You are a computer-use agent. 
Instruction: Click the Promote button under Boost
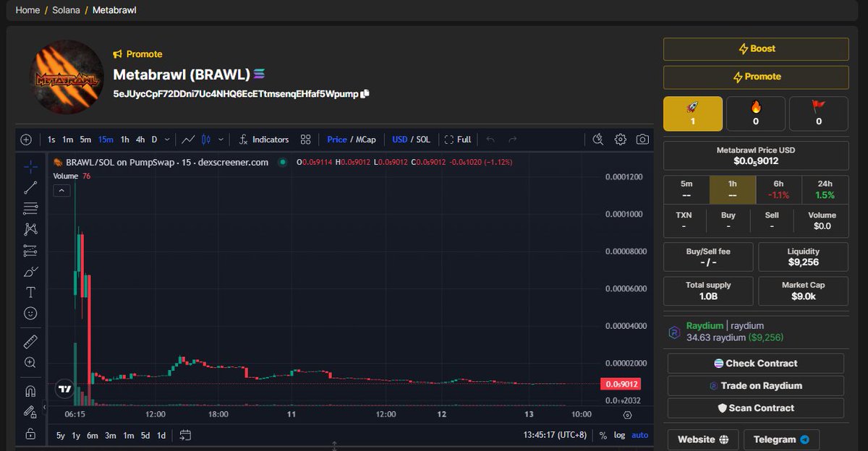click(x=756, y=77)
